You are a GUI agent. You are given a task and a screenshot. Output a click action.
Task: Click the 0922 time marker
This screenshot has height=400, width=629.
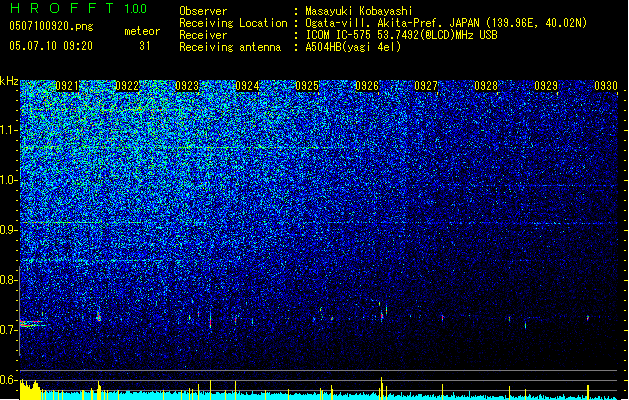tap(127, 86)
